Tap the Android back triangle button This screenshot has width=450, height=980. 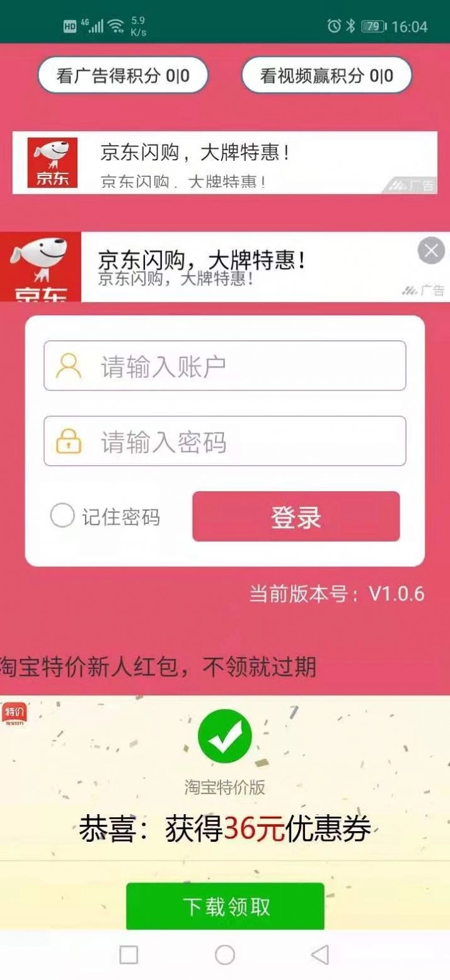coord(320,955)
